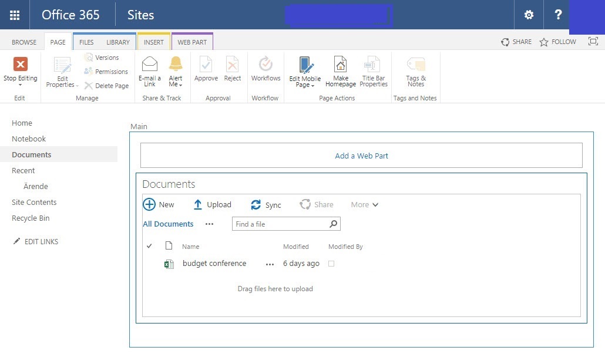Switch to the BROWSE ribbon tab
This screenshot has width=605, height=364.
[x=24, y=42]
